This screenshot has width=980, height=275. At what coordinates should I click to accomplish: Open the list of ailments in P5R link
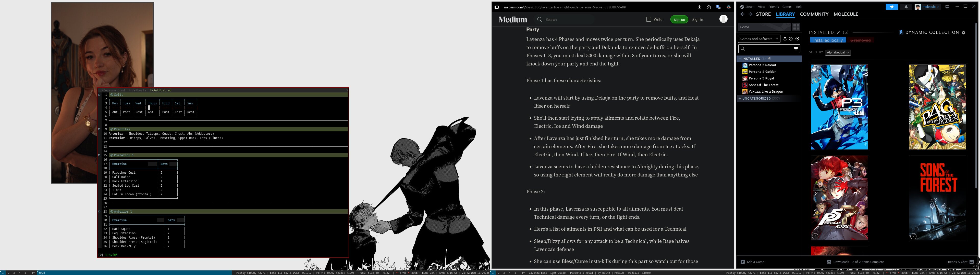(x=619, y=229)
